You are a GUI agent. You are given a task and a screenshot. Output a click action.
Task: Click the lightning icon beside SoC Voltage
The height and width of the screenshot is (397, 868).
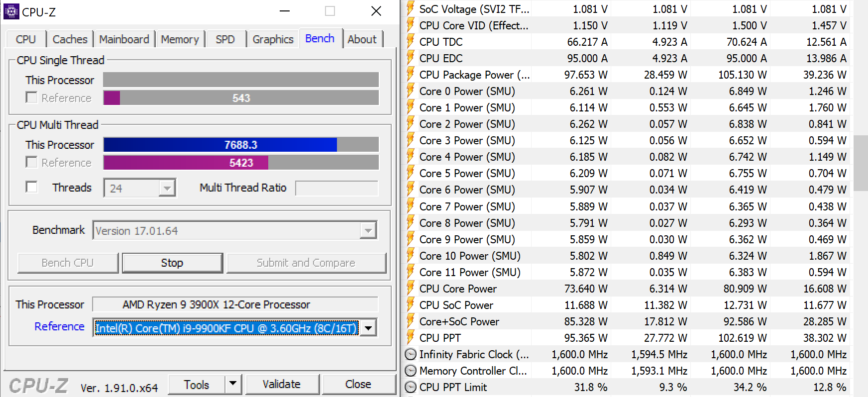click(411, 9)
